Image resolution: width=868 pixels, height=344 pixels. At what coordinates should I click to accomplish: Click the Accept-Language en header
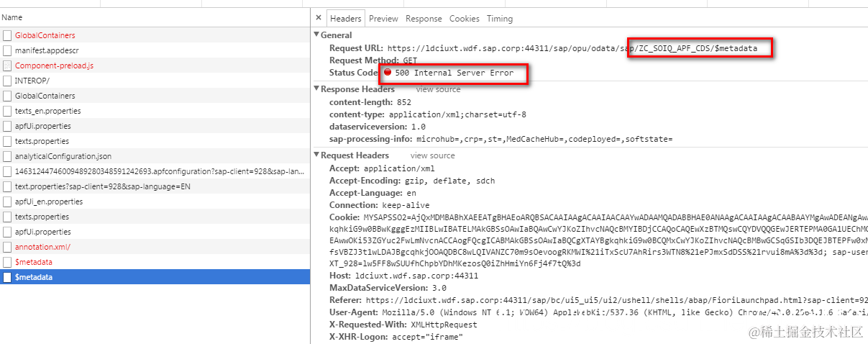[373, 193]
